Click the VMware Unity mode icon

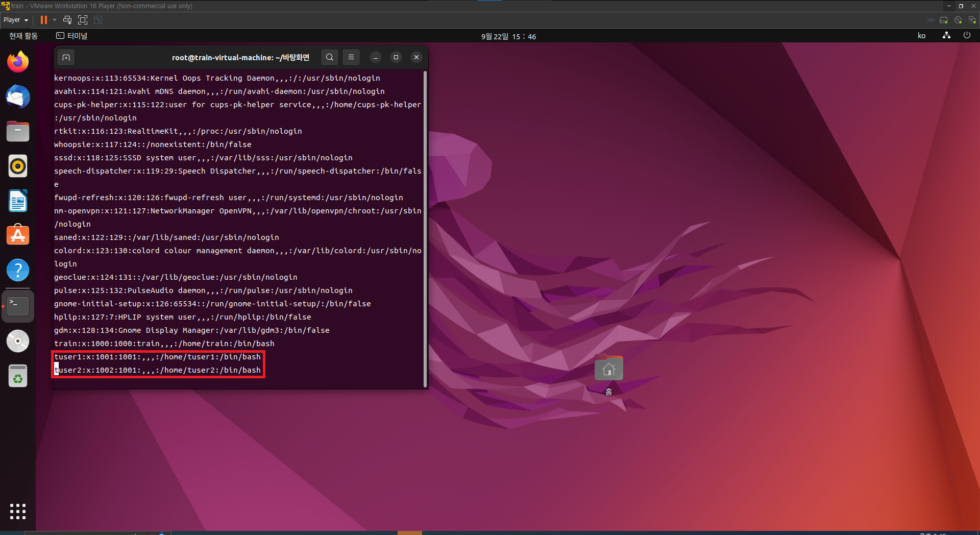coord(98,20)
